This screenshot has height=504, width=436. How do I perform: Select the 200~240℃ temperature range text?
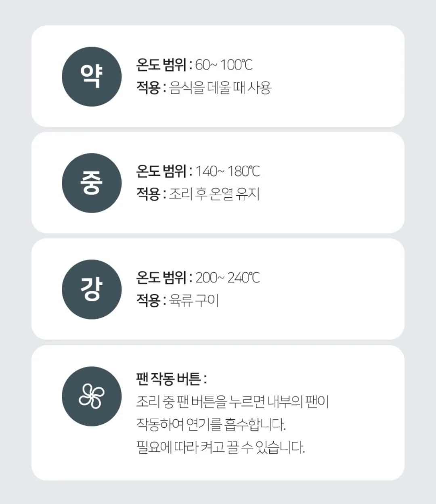[x=228, y=278]
